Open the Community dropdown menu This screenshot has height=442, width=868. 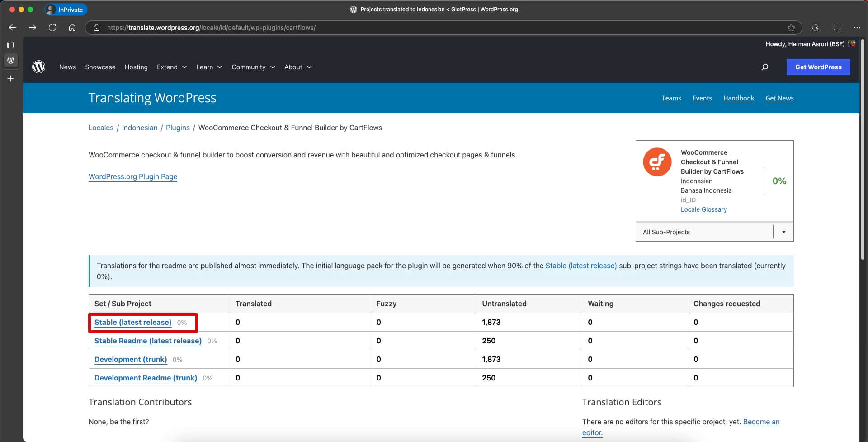pyautogui.click(x=253, y=67)
